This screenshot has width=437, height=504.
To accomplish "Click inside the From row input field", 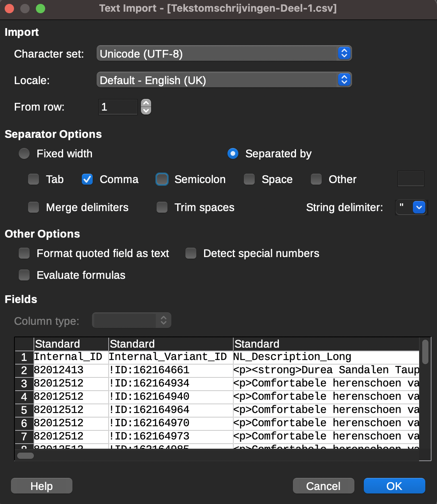I will pyautogui.click(x=118, y=107).
